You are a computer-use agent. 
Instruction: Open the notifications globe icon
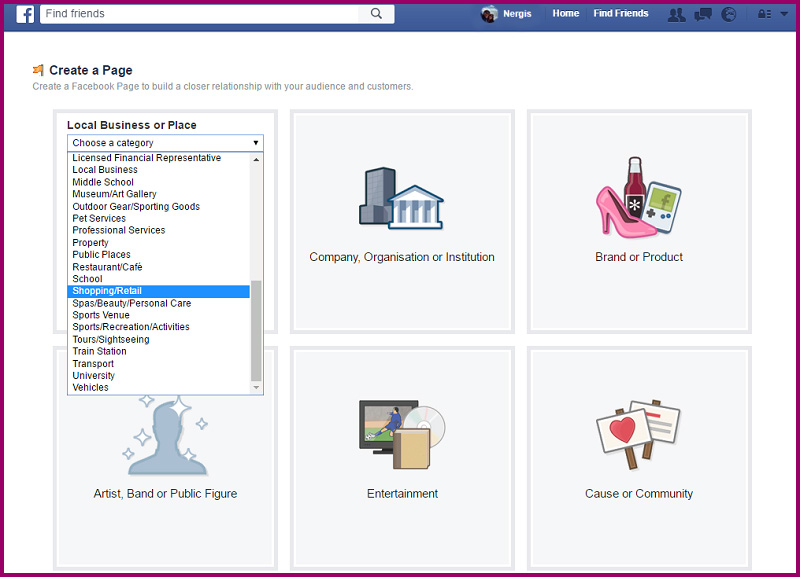click(x=729, y=14)
